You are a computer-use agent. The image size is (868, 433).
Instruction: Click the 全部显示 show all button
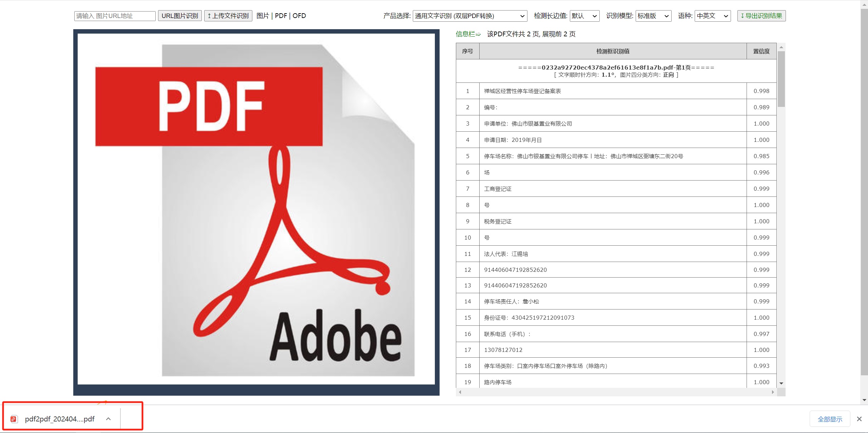tap(830, 419)
